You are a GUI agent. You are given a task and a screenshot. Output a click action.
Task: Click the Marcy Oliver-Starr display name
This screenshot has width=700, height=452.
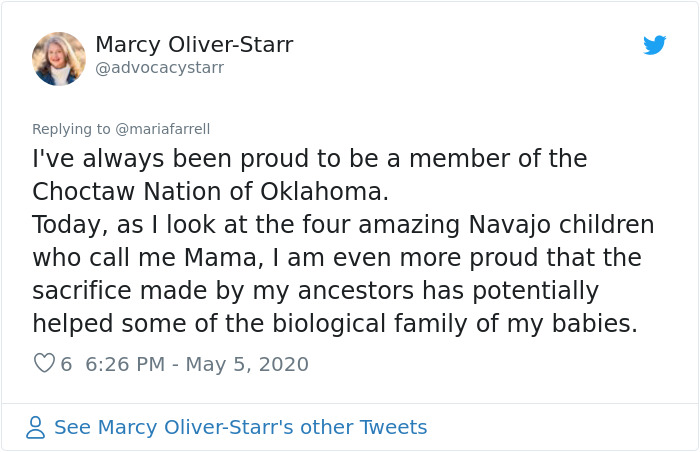194,45
